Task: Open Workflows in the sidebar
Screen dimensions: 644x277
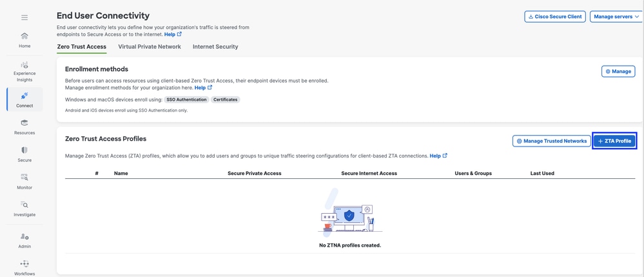Action: pyautogui.click(x=24, y=267)
